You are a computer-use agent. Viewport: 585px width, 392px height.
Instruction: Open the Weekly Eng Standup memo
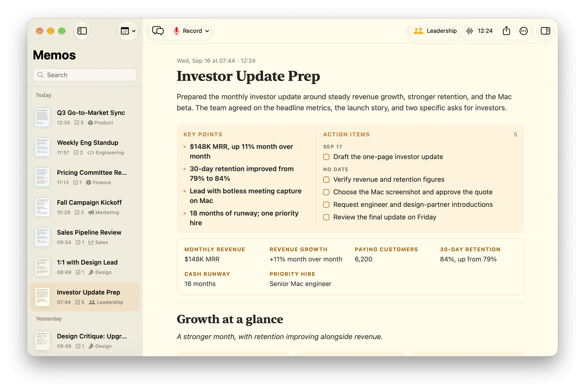(85, 147)
